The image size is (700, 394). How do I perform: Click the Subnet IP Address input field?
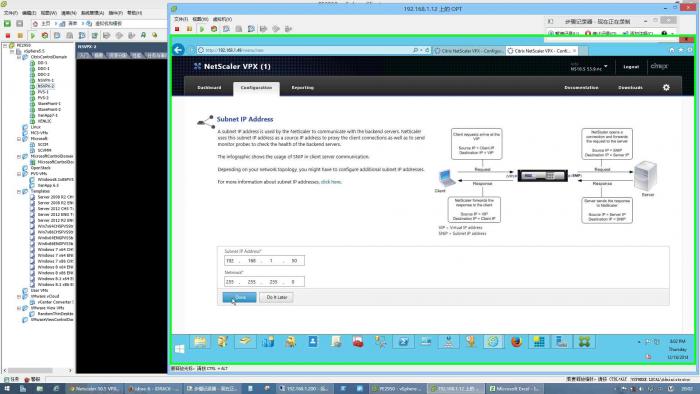pyautogui.click(x=264, y=261)
